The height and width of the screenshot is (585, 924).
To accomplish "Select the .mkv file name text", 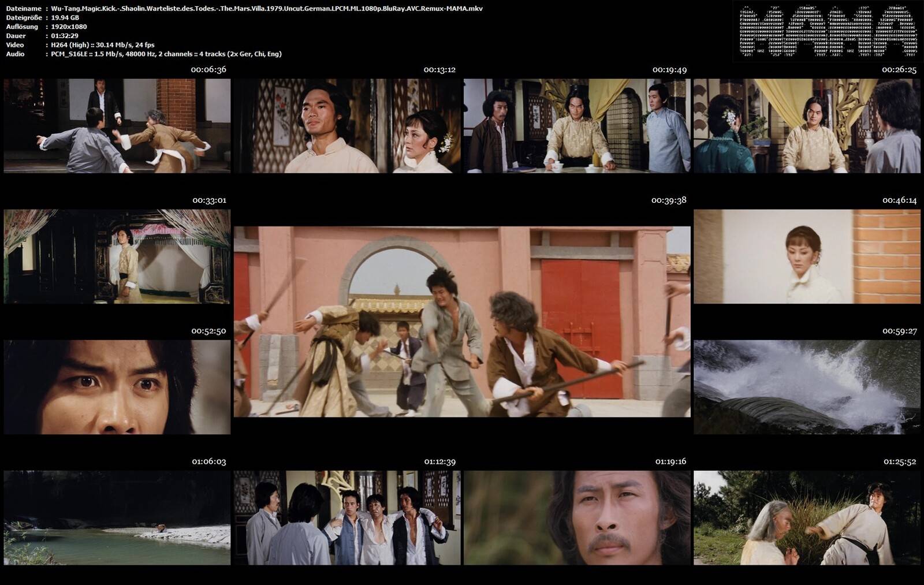I will coord(267,9).
